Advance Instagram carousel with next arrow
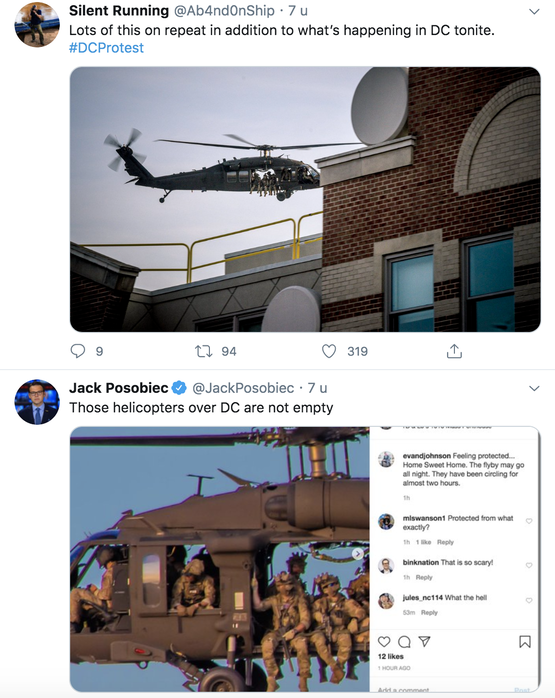Viewport: 555px width, 698px height. (357, 554)
